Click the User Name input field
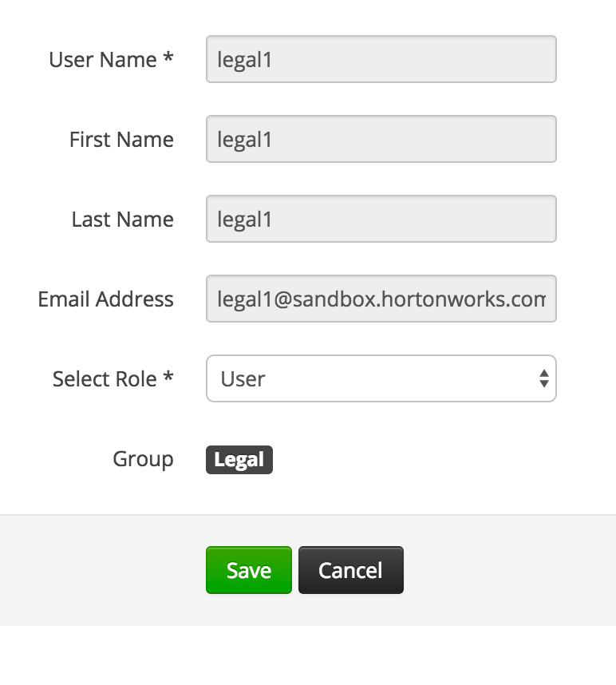 pyautogui.click(x=381, y=59)
